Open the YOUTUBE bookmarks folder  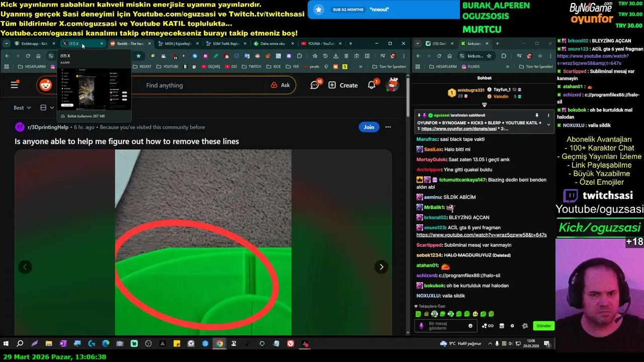click(168, 66)
